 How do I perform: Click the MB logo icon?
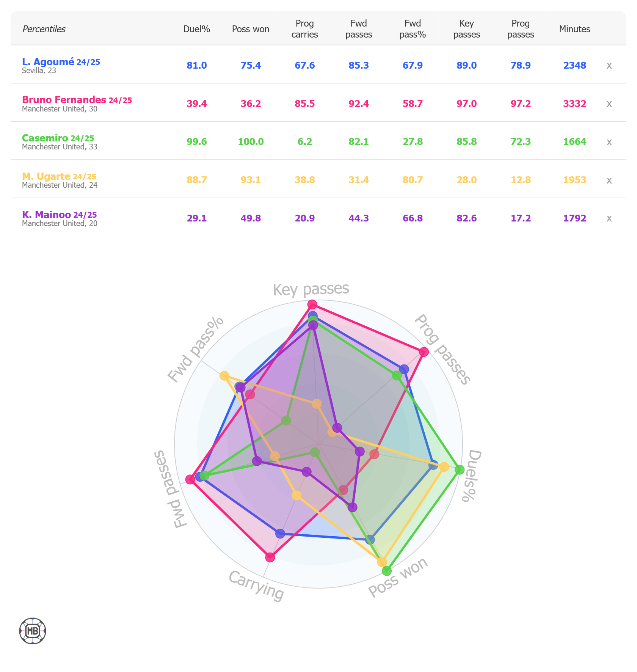(x=33, y=631)
